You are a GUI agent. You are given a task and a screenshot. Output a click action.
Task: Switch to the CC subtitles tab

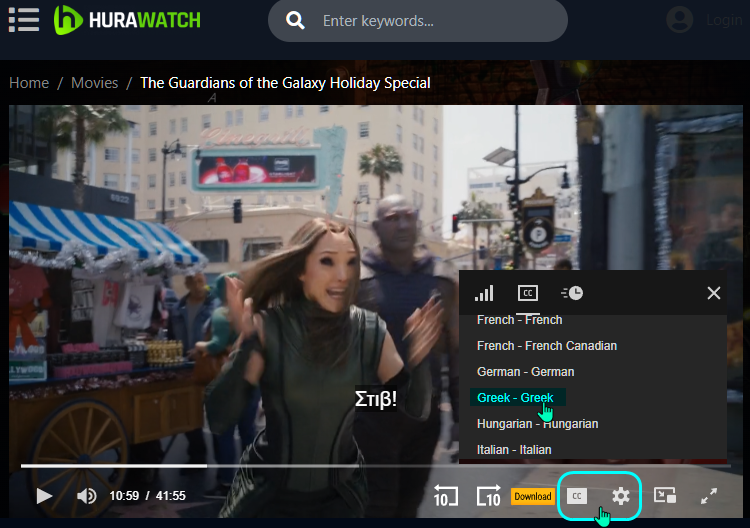point(528,293)
